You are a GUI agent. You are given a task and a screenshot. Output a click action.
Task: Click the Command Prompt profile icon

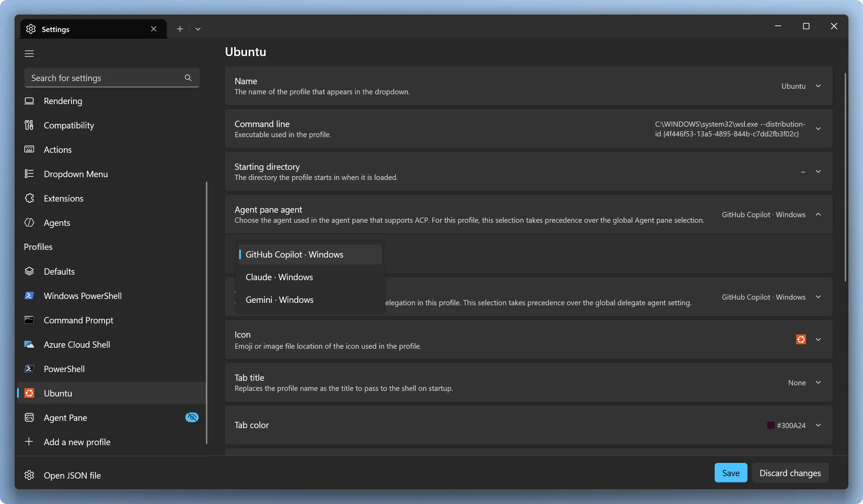point(29,320)
